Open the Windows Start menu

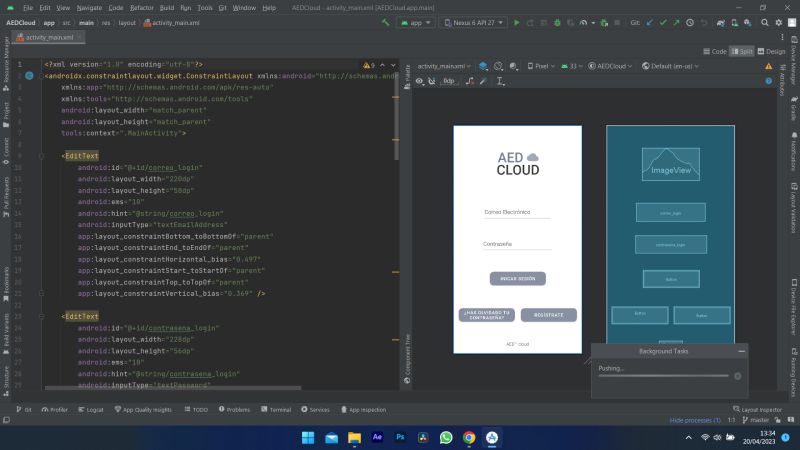tap(308, 437)
